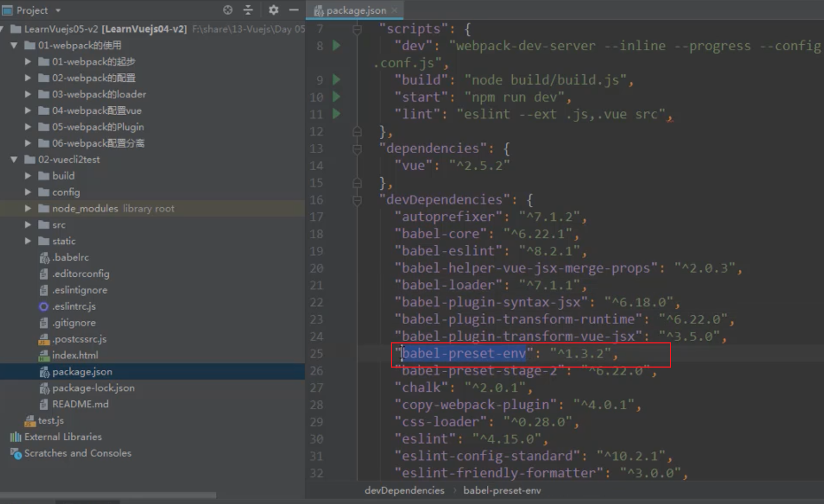The height and width of the screenshot is (504, 824).
Task: Select the .editorconfig file
Action: tap(81, 274)
